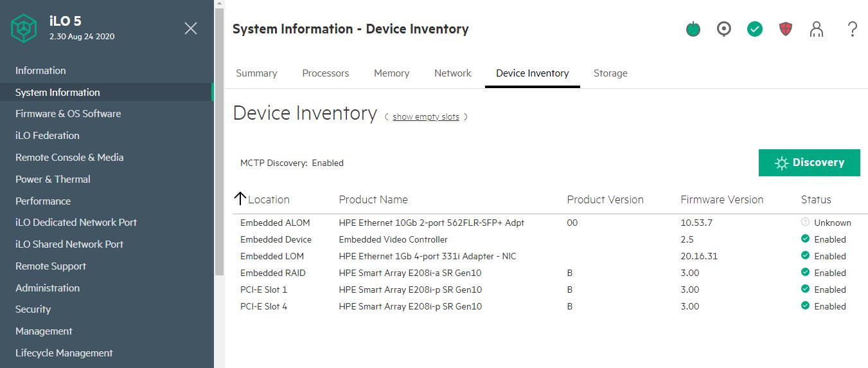Click the Embedded RAID location cell
868x368 pixels.
click(273, 273)
